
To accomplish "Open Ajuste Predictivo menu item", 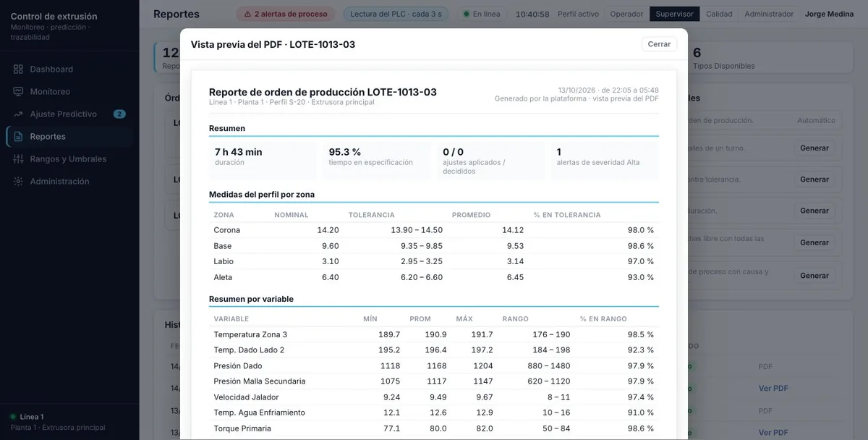I will pyautogui.click(x=69, y=114).
